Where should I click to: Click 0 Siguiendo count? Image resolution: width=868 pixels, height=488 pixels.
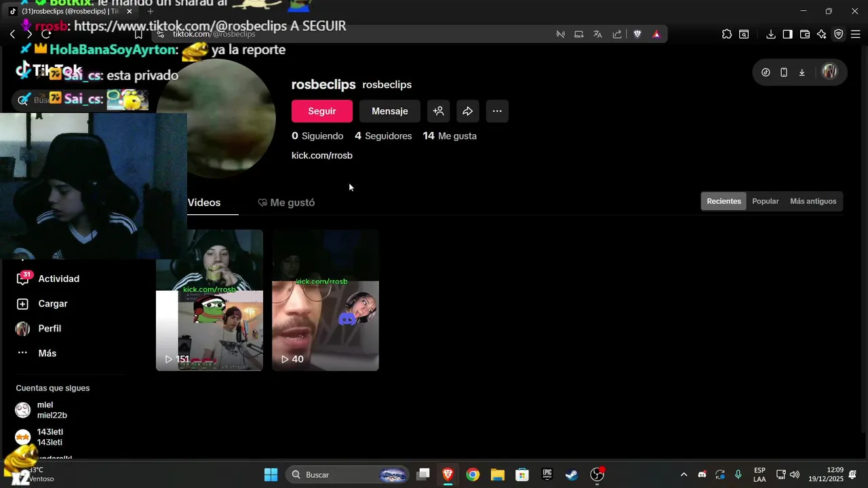317,136
